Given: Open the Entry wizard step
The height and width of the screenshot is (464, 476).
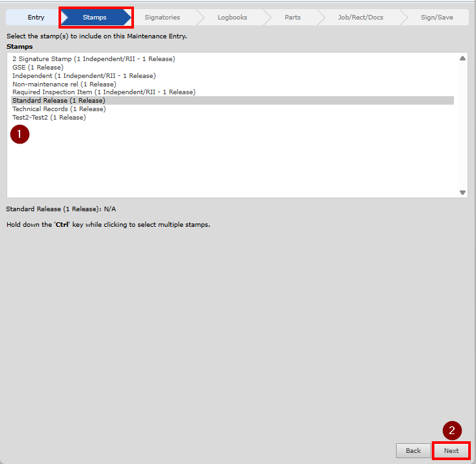Looking at the screenshot, I should tap(36, 18).
